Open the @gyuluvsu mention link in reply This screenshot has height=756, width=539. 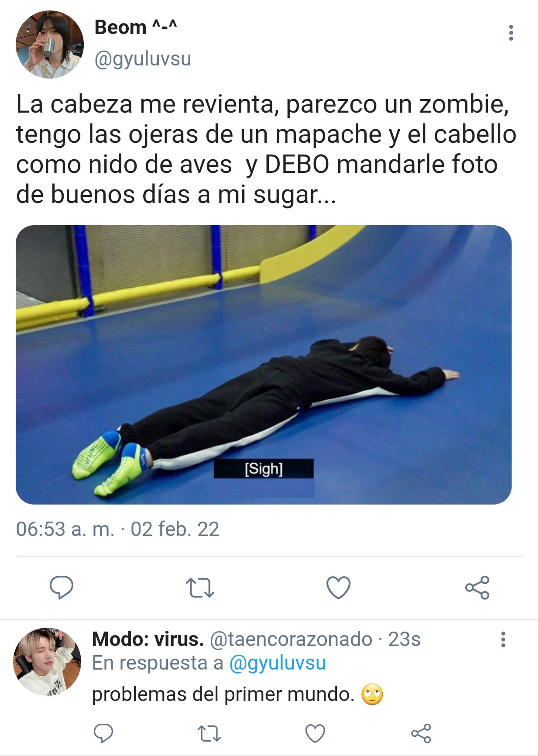click(x=277, y=663)
